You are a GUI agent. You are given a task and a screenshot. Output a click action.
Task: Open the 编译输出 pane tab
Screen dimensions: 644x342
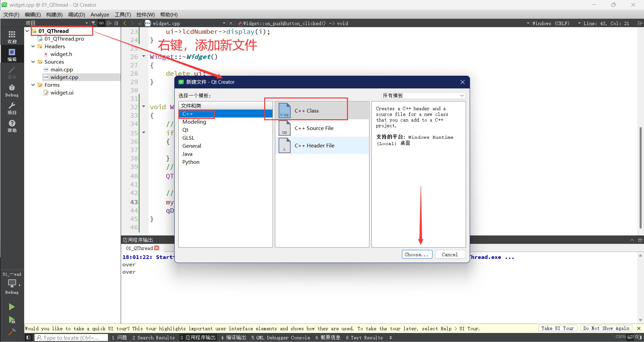(x=233, y=338)
